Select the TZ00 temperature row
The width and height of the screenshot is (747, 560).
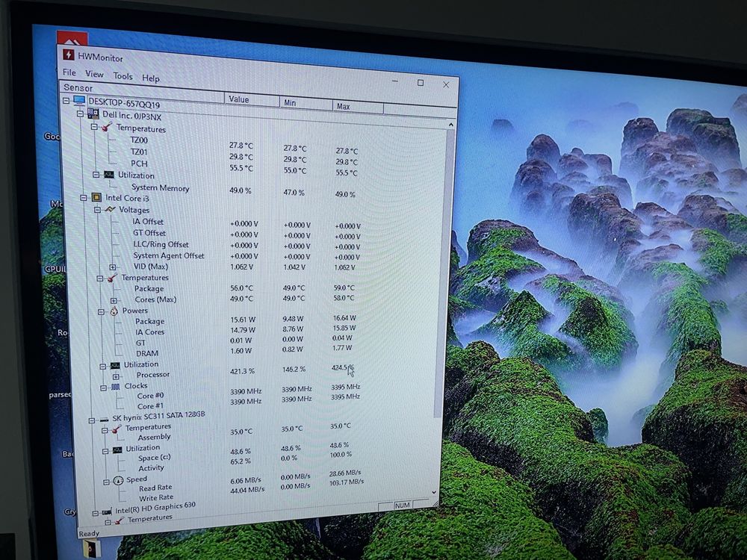pyautogui.click(x=139, y=140)
